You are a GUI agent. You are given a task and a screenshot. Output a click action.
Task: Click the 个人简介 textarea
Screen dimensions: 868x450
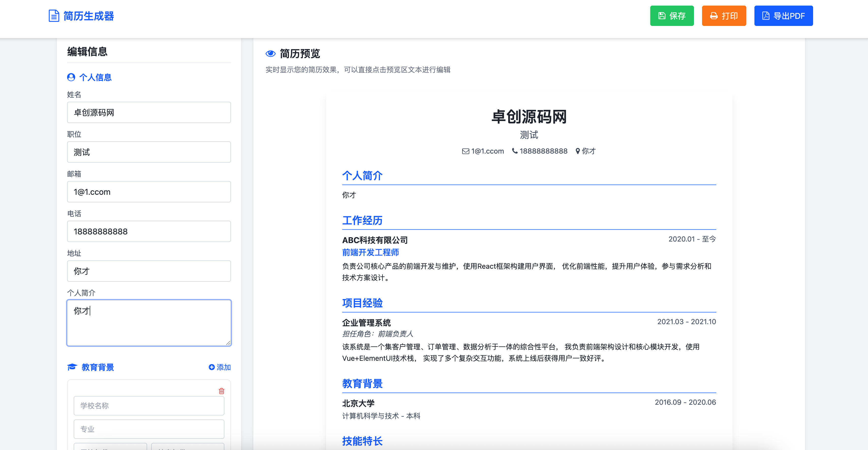pos(149,322)
